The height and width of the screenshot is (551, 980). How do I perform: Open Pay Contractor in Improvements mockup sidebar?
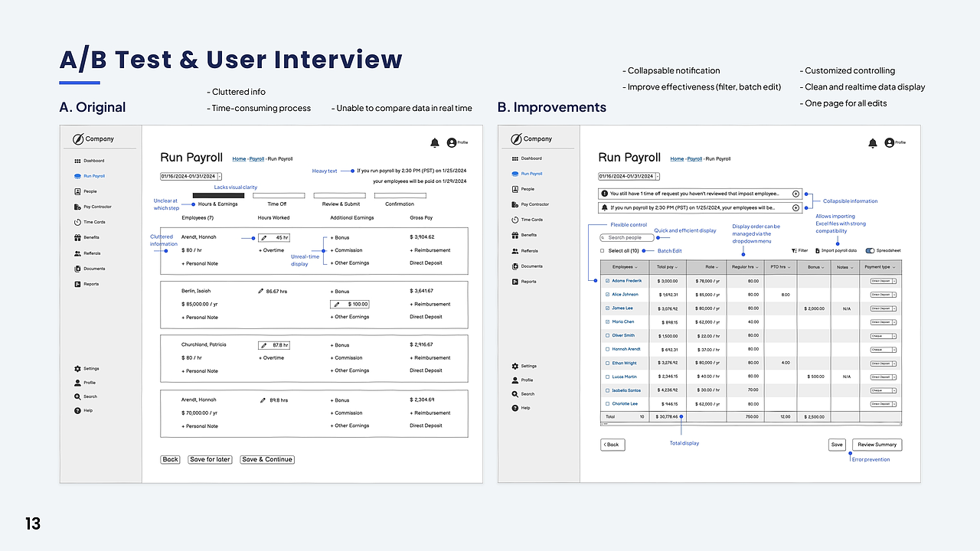coord(530,204)
